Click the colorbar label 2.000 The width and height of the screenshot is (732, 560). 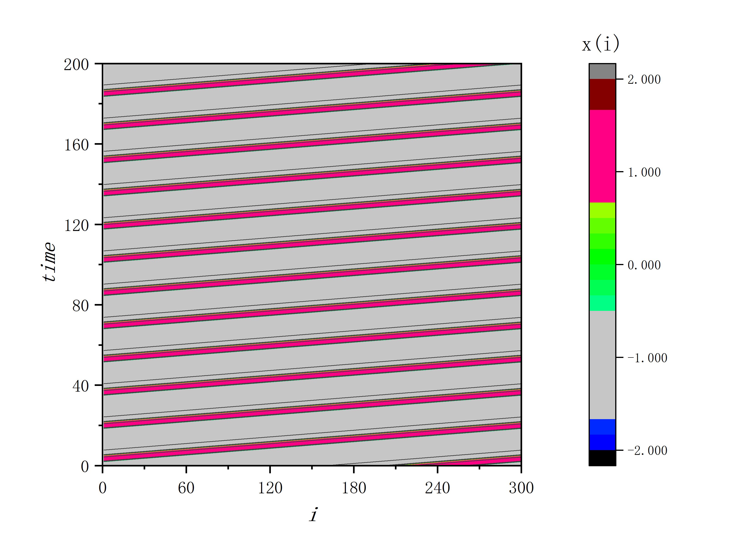pyautogui.click(x=644, y=79)
